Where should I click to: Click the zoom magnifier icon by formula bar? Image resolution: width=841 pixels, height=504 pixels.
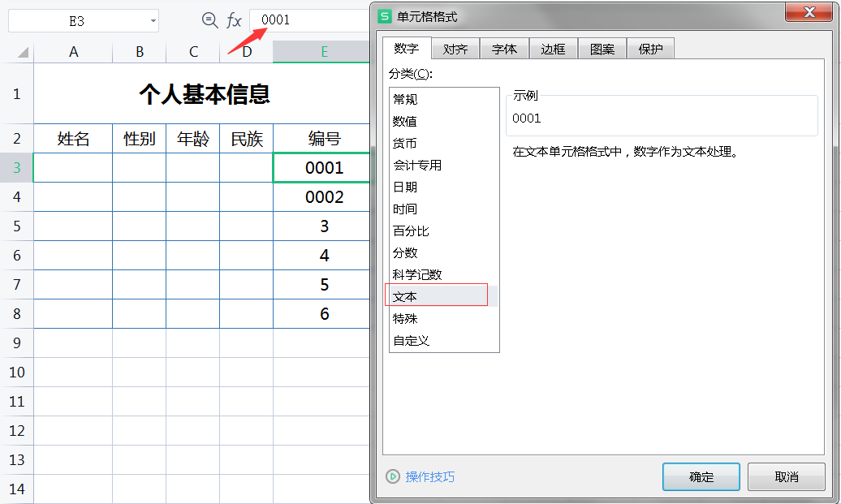(209, 20)
